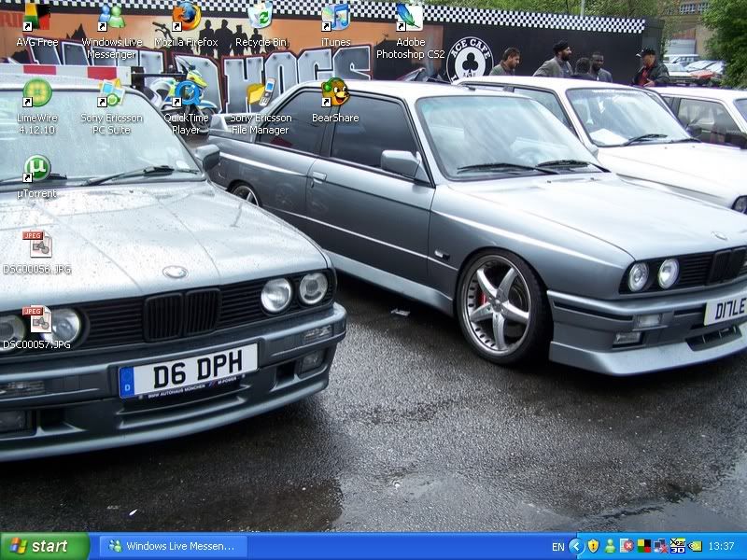Click the BearShare desktop icon

335,93
